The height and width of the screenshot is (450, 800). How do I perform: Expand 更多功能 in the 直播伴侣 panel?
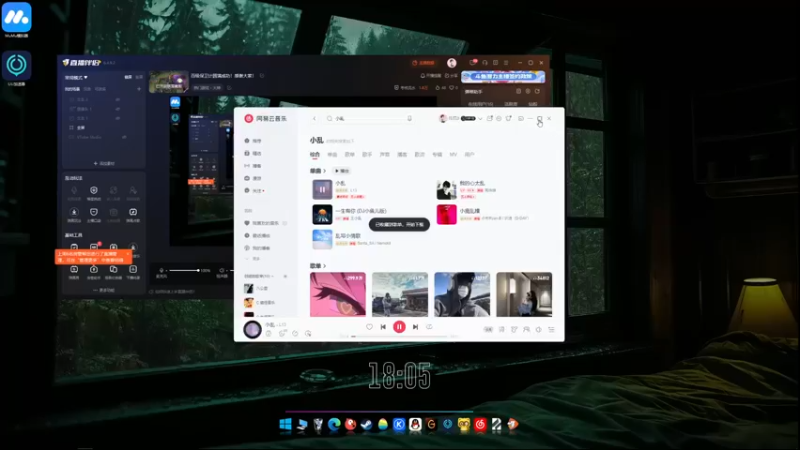click(x=104, y=290)
